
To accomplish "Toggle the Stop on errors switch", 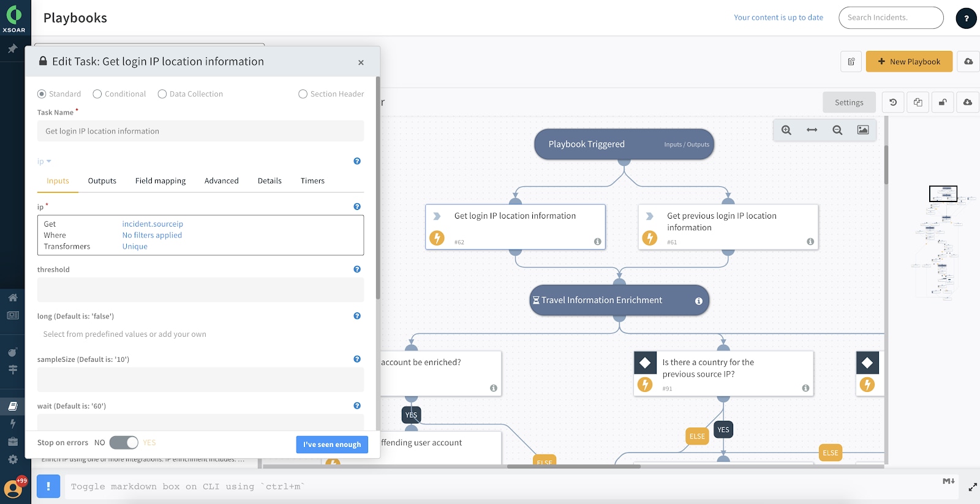I will click(124, 442).
